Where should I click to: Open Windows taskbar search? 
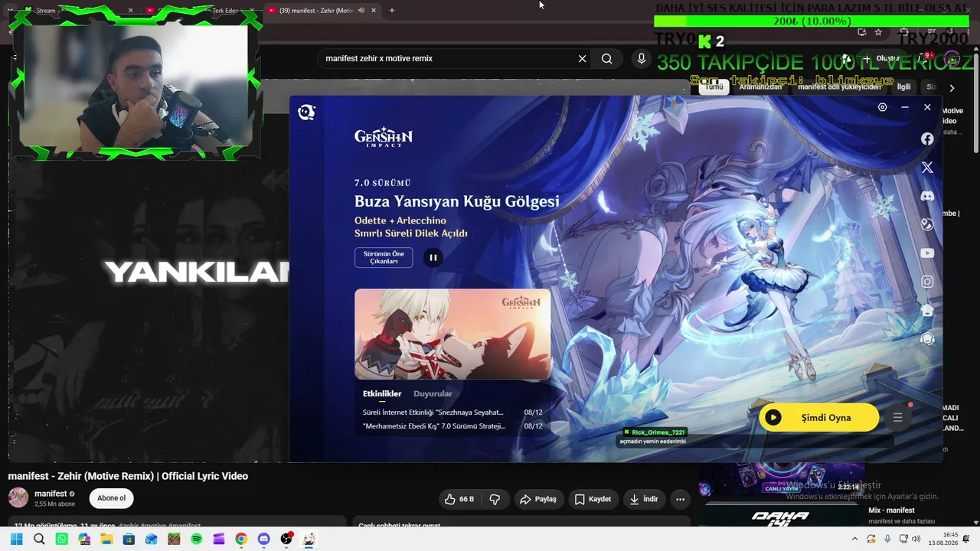click(39, 539)
